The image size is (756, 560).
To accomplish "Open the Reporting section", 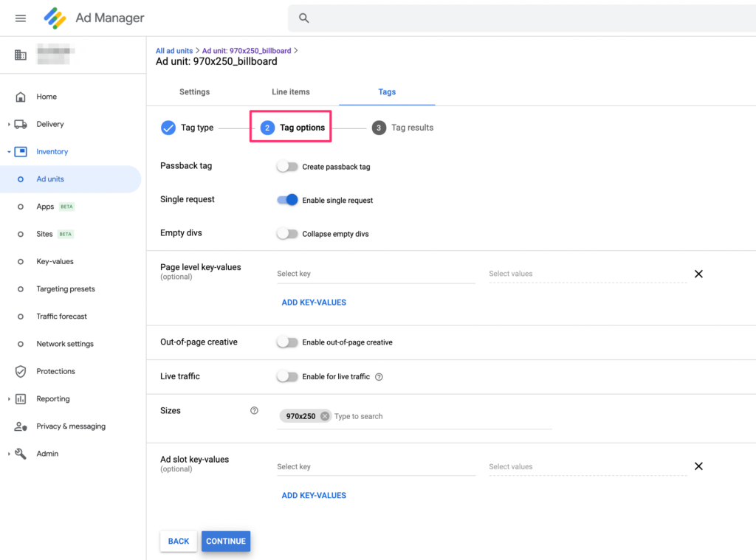I will tap(53, 398).
